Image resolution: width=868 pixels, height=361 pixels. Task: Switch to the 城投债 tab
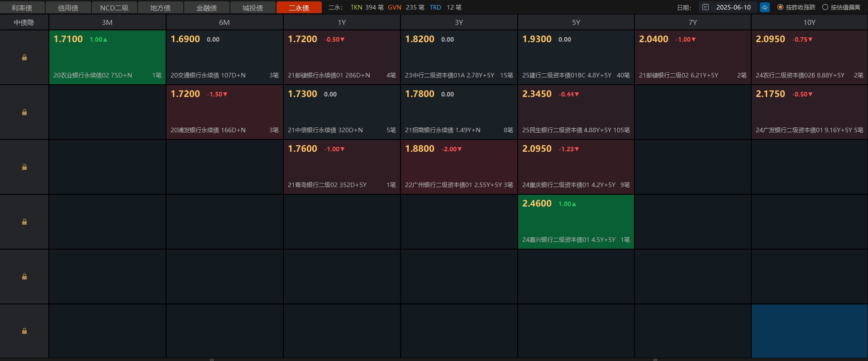coord(253,8)
